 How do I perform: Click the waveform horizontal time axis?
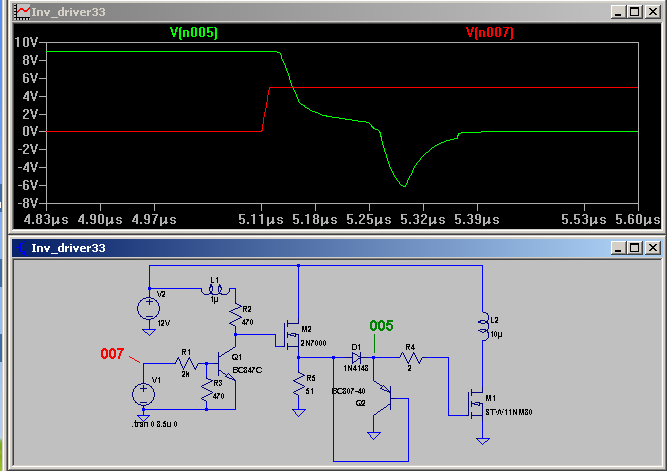tap(340, 217)
